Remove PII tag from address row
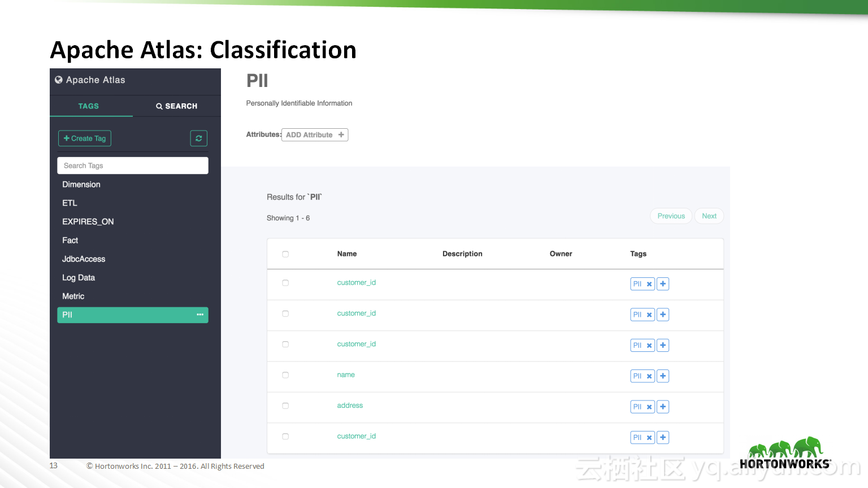This screenshot has height=488, width=868. click(x=649, y=407)
